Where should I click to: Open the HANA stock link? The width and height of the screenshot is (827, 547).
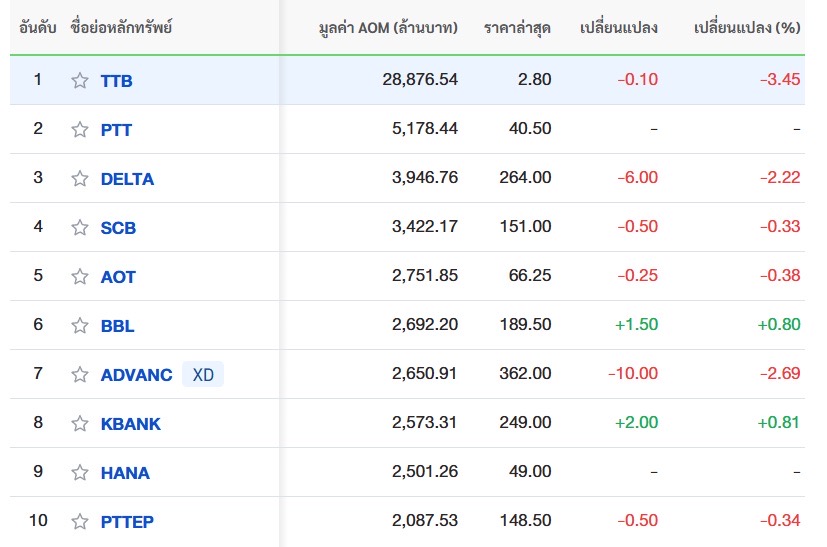[125, 473]
